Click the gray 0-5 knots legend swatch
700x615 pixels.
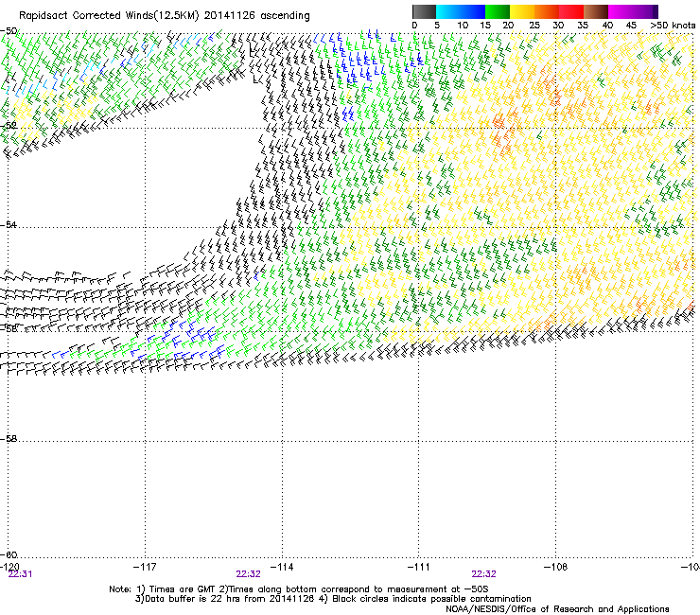click(424, 11)
